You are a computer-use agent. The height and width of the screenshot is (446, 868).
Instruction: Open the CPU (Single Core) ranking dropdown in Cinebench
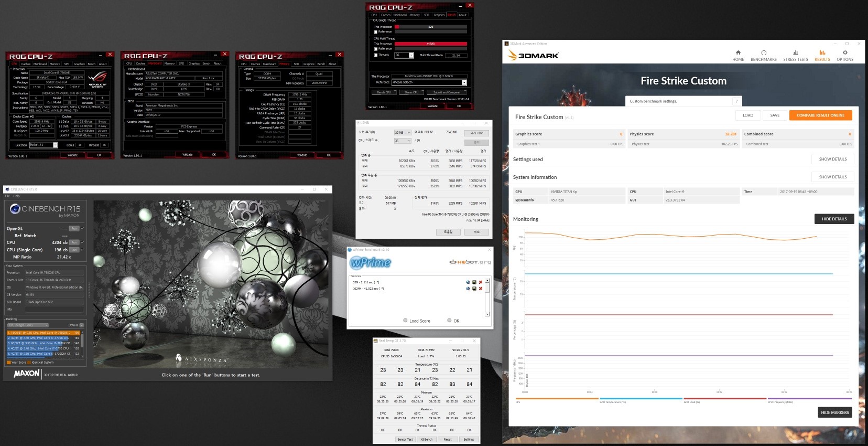[x=28, y=325]
